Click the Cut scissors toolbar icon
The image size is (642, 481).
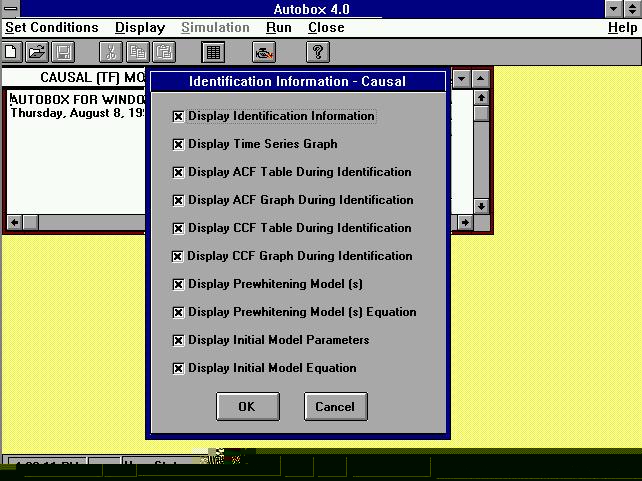coord(111,52)
